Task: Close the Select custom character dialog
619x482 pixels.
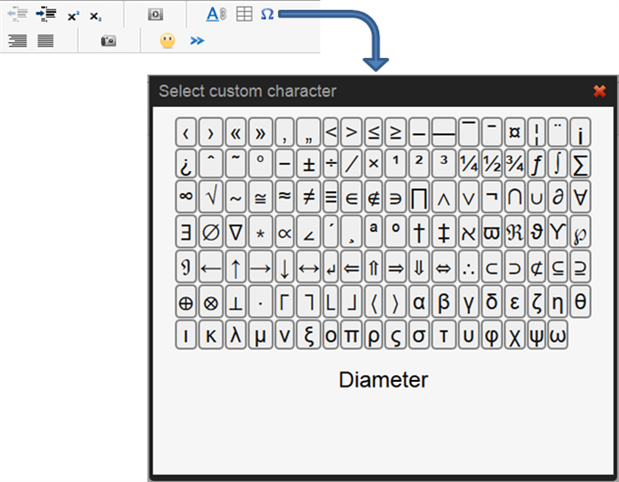Action: coord(600,91)
